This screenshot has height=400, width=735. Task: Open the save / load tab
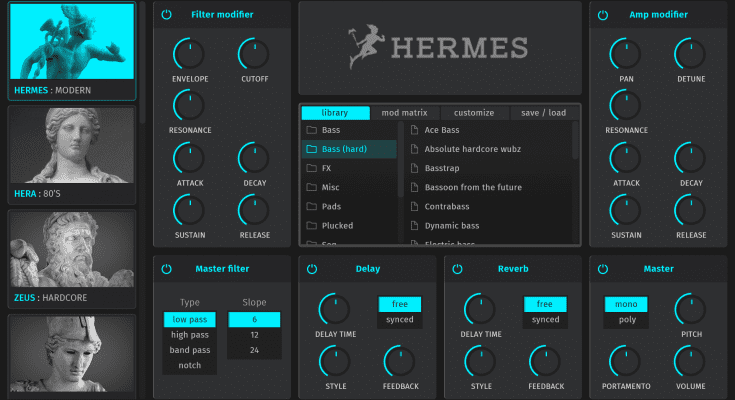coord(545,113)
